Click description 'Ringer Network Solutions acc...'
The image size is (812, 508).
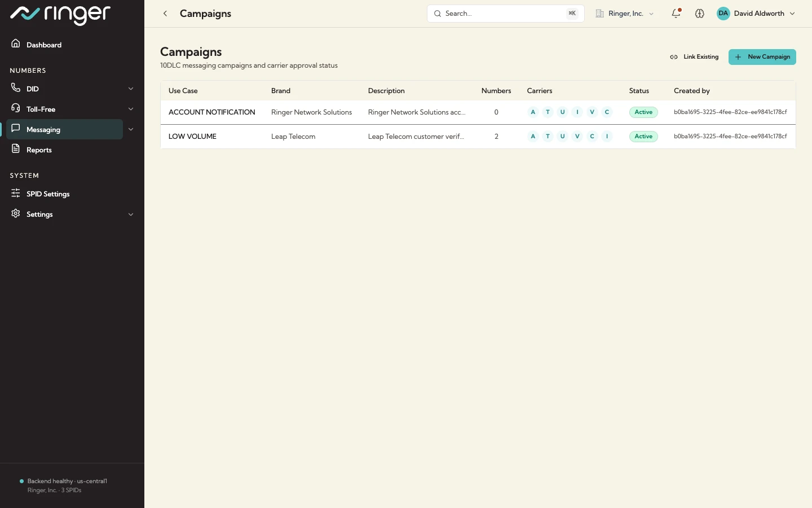[417, 112]
